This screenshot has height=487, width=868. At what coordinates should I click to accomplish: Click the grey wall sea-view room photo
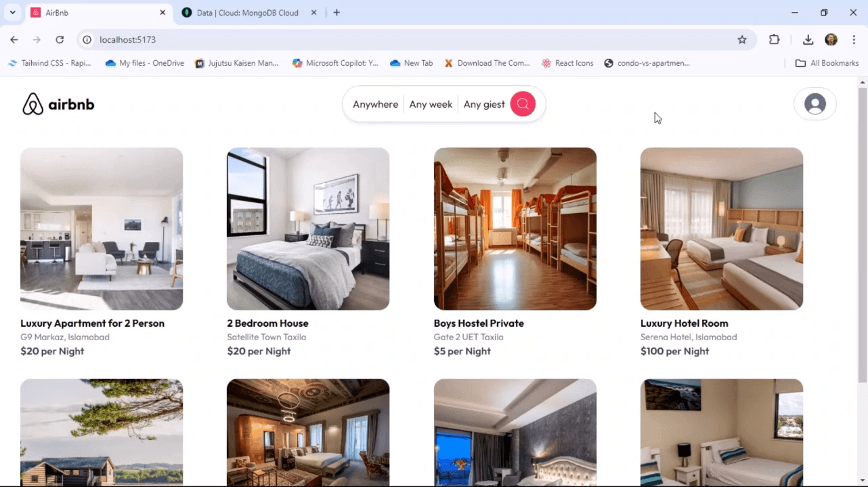click(x=515, y=432)
